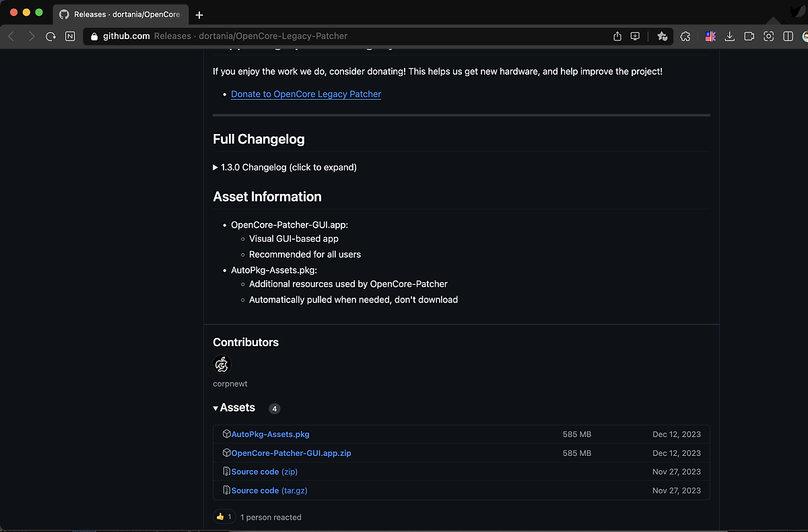Screen dimensions: 808x532
Task: Download OpenCore-Patcher-GUI.app.zip
Action: point(291,453)
